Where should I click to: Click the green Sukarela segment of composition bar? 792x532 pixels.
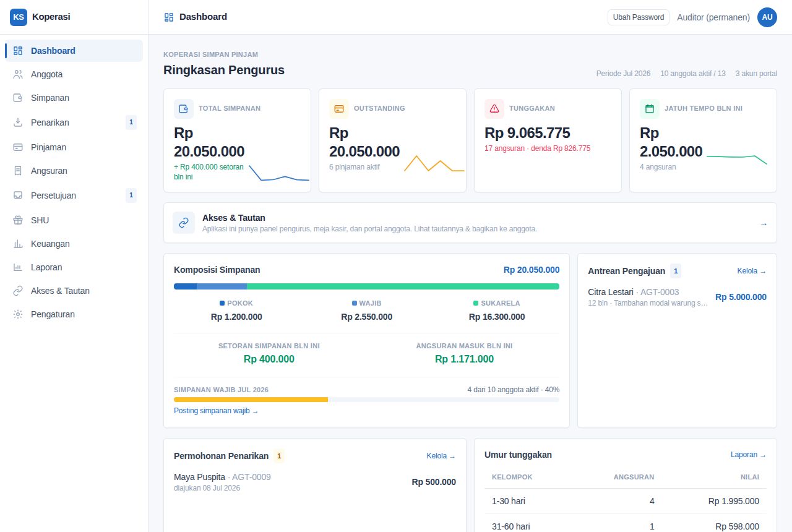pos(403,286)
